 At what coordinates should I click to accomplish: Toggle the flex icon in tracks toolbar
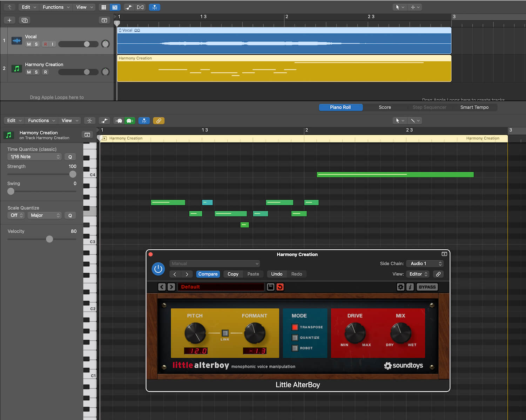[x=140, y=7]
